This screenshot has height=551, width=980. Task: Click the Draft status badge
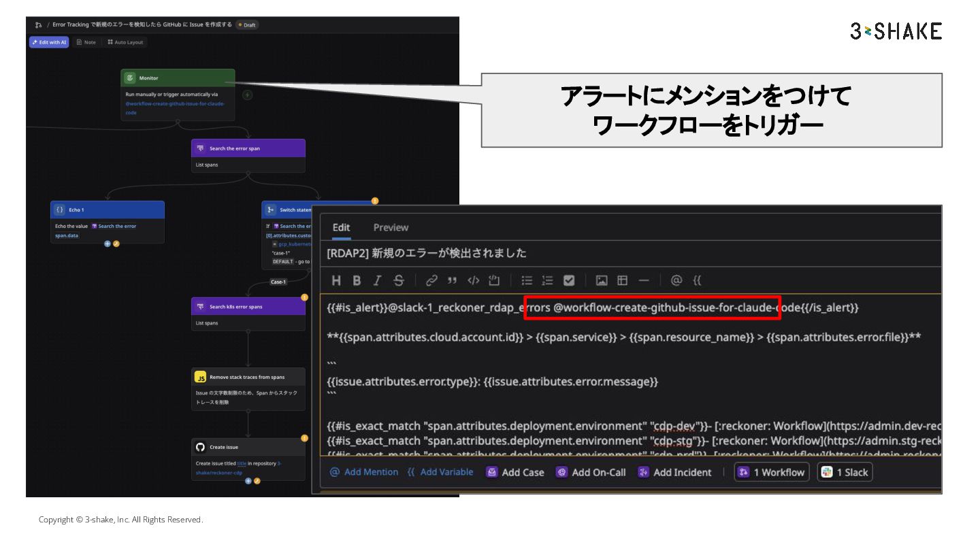click(x=247, y=24)
